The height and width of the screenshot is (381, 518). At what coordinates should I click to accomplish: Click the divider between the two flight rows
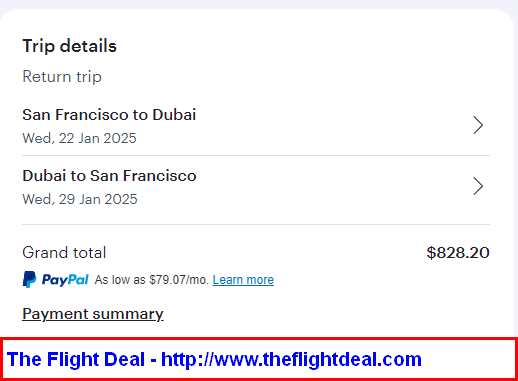[x=256, y=155]
